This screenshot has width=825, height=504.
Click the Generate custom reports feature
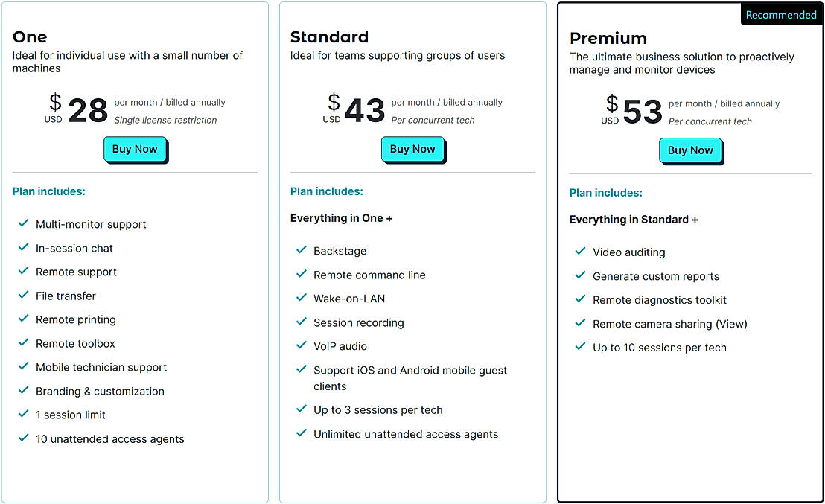tap(655, 276)
